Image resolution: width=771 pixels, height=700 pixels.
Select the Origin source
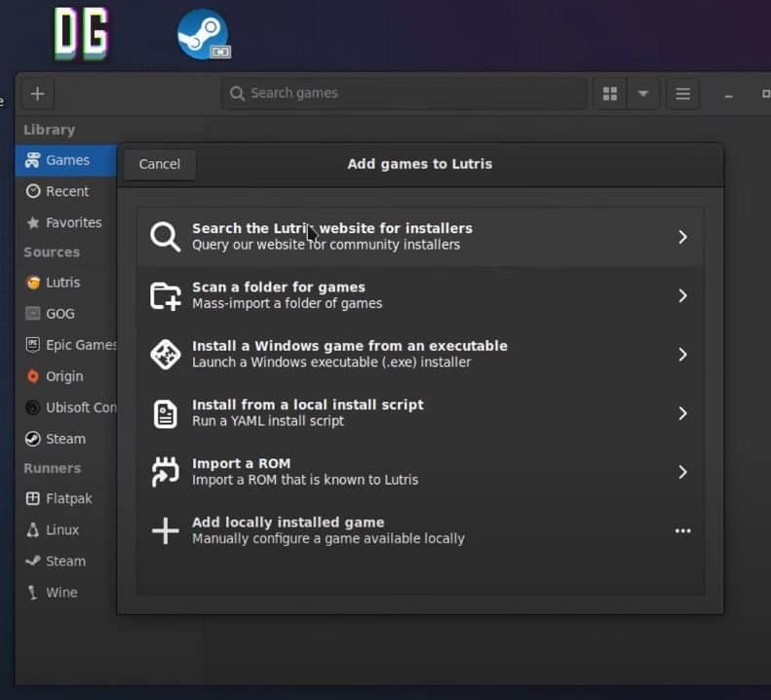pyautogui.click(x=66, y=376)
